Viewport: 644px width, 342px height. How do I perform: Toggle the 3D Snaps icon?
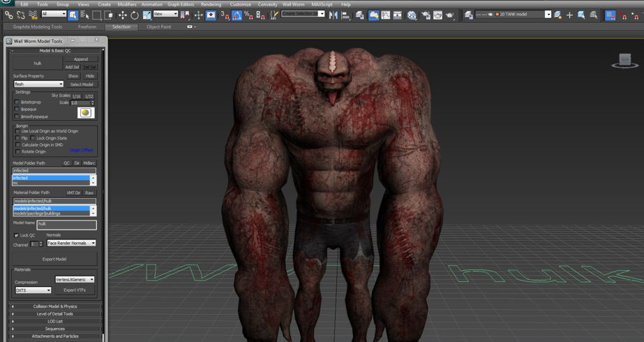(225, 15)
